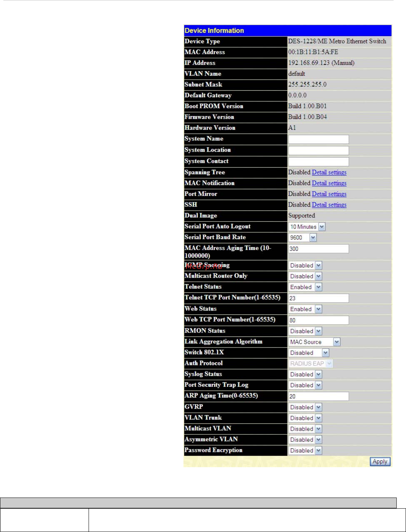Open RMON Status dropdown
This screenshot has width=406, height=532.
pos(305,331)
